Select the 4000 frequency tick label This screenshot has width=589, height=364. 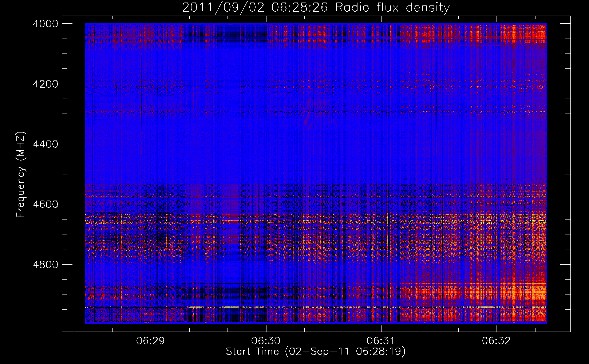pyautogui.click(x=46, y=24)
